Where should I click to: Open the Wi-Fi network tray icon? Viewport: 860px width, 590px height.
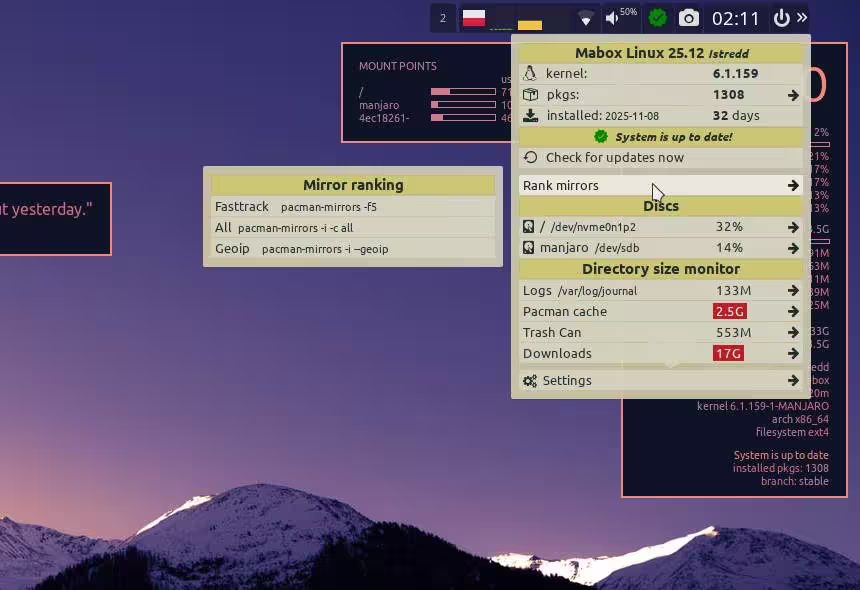coord(586,19)
